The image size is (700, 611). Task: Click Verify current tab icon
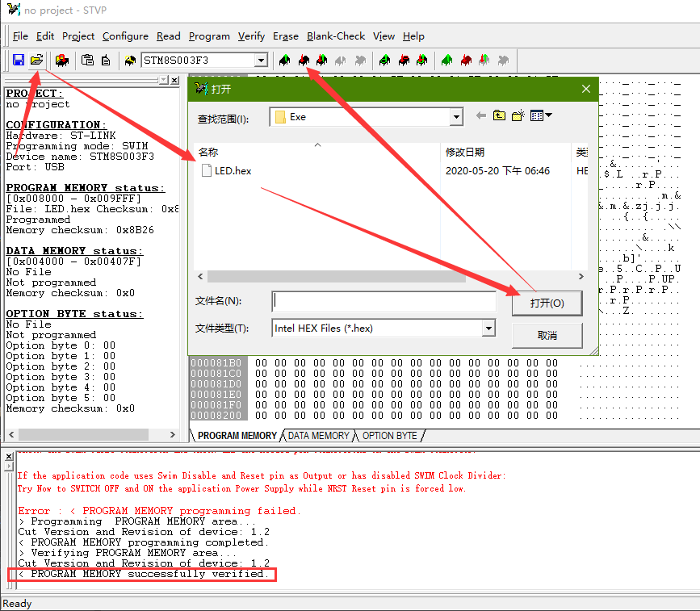321,60
